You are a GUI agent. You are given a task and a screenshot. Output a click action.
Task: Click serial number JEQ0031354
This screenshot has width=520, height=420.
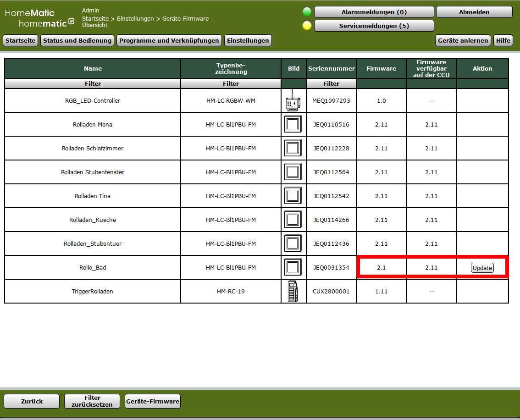point(331,267)
